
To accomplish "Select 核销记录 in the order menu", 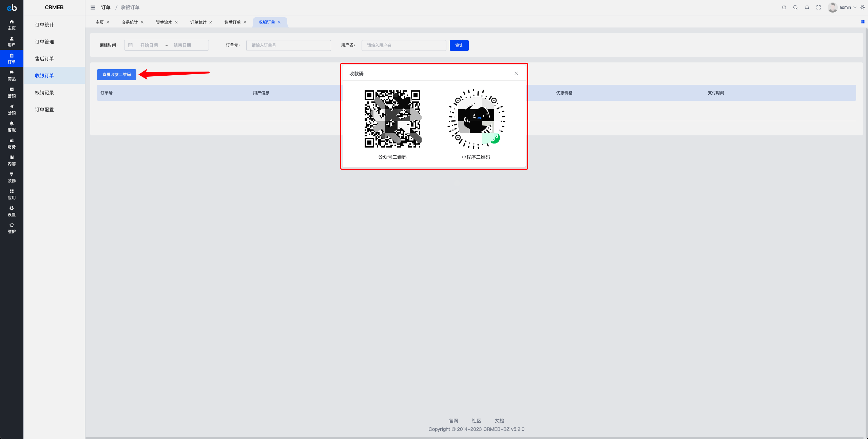I will [44, 92].
